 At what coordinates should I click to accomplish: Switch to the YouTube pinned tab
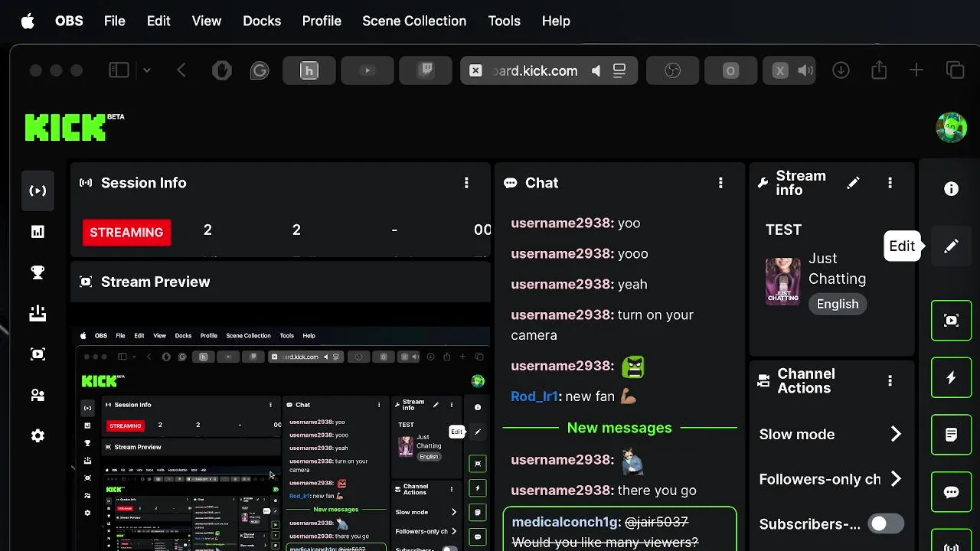click(367, 70)
